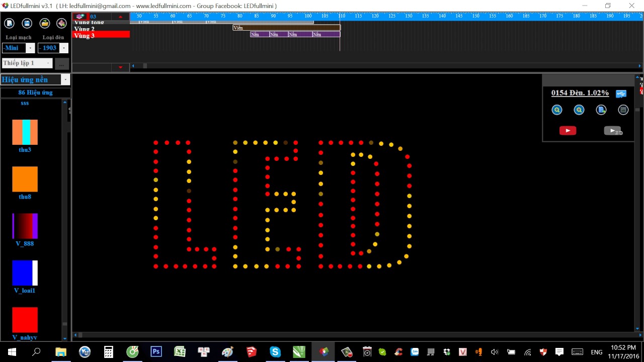Choose the V_888 gradient effect thumbnail
The height and width of the screenshot is (362, 644).
(25, 226)
